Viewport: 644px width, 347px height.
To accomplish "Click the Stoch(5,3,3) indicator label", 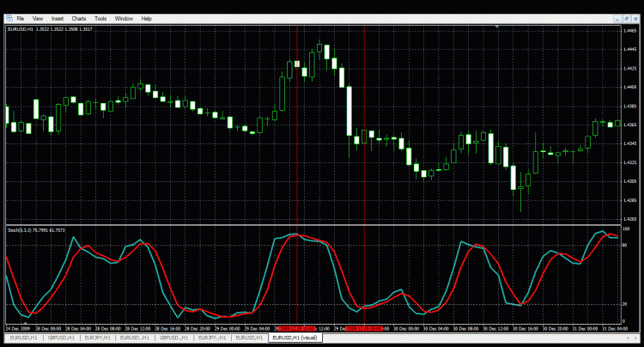I will (36, 230).
